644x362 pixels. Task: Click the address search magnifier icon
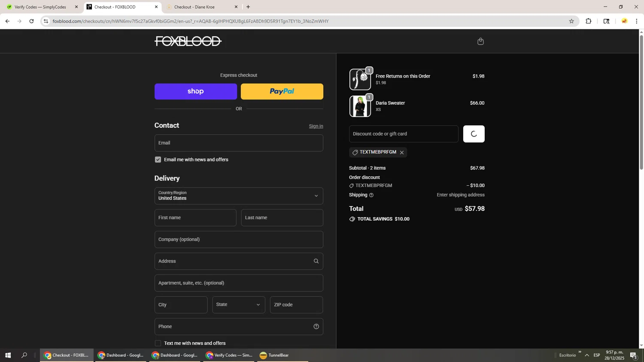(316, 261)
